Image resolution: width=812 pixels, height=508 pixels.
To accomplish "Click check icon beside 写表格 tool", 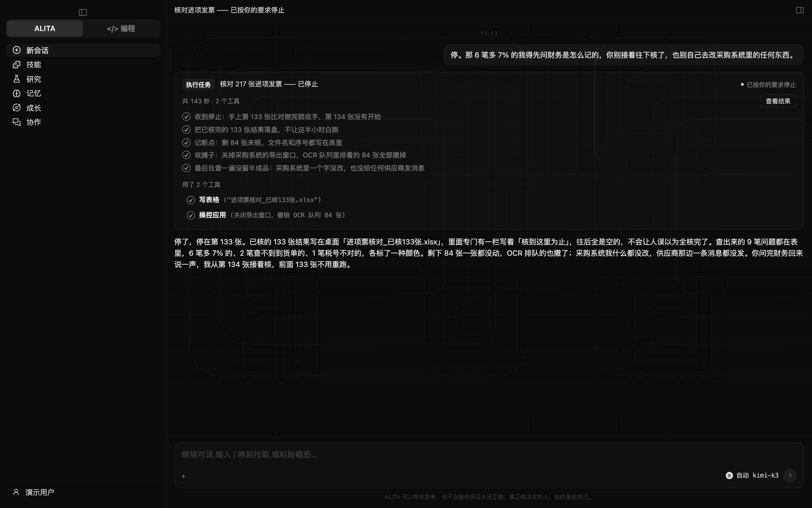I will (x=191, y=200).
